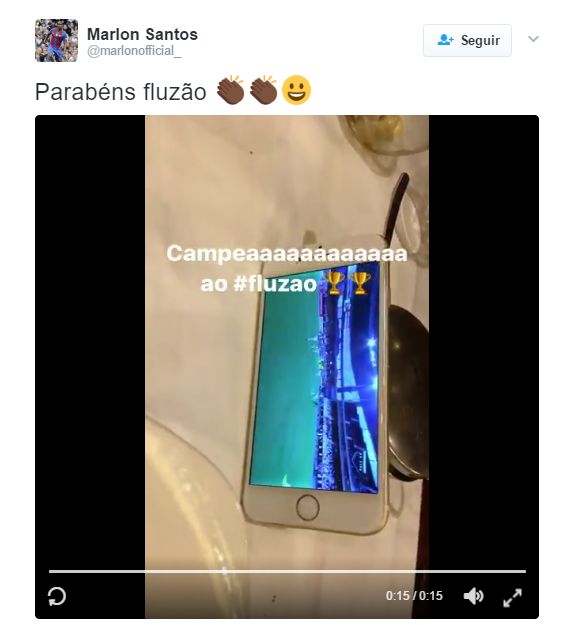Seek along the video progress bar
Viewport: 570px width, 625px height.
click(287, 571)
